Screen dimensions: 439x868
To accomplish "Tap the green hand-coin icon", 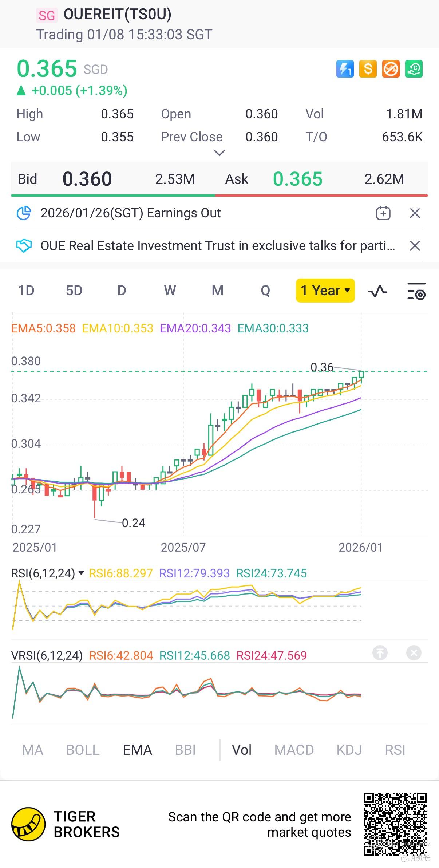I will pyautogui.click(x=414, y=69).
